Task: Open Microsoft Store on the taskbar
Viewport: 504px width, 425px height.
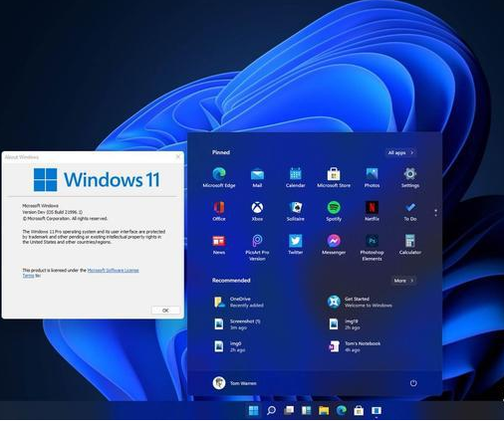Action: (x=359, y=411)
